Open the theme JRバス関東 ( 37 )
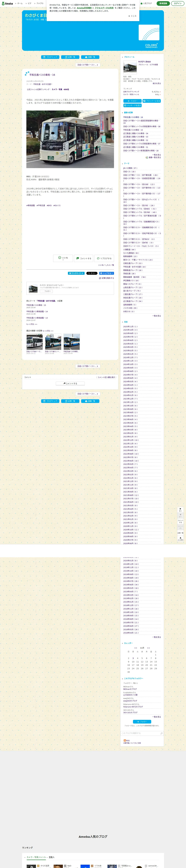 (130, 168)
